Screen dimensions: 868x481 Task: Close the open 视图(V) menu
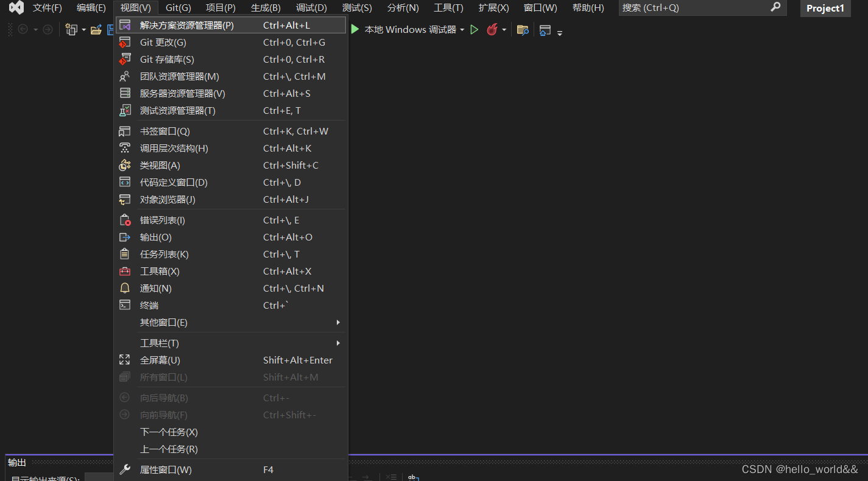136,8
